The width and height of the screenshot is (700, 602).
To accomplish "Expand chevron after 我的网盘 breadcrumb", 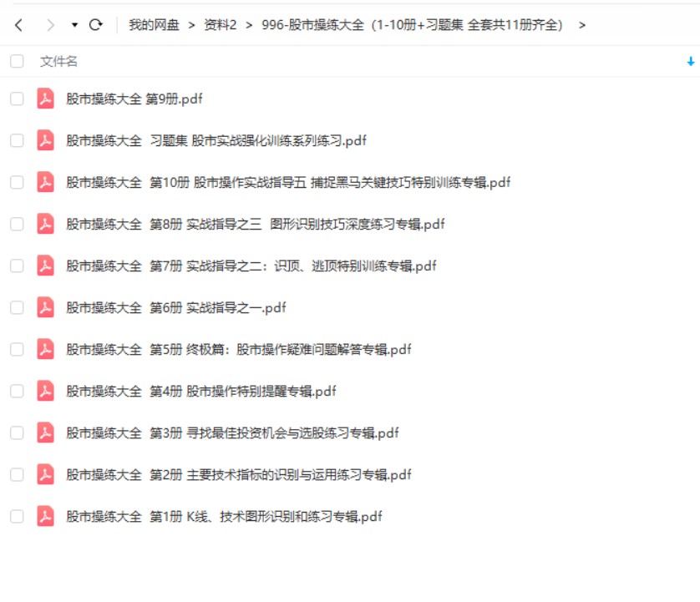I will 191,25.
